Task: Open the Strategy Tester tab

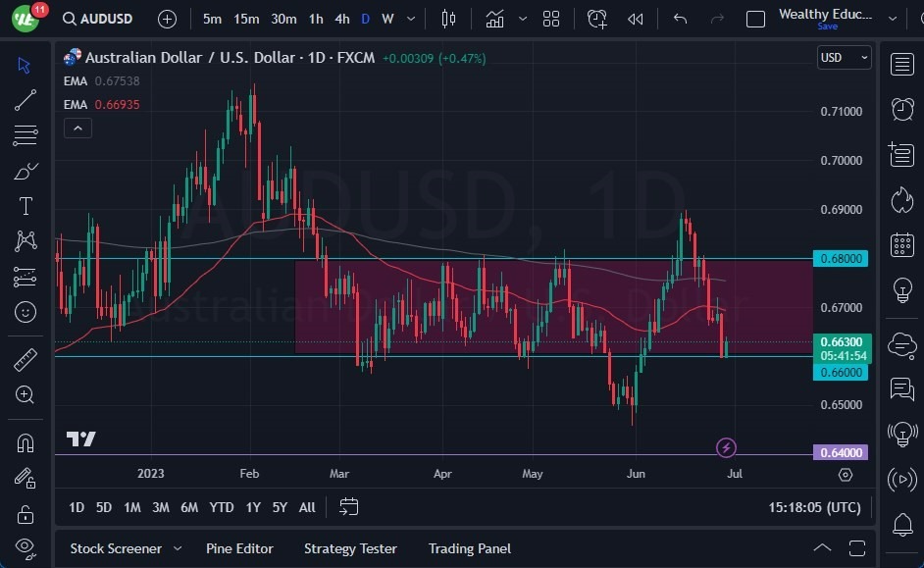Action: point(350,548)
